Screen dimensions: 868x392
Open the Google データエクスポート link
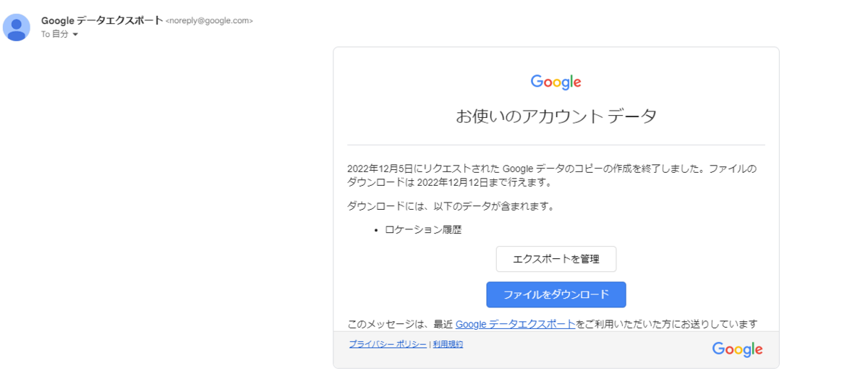515,324
